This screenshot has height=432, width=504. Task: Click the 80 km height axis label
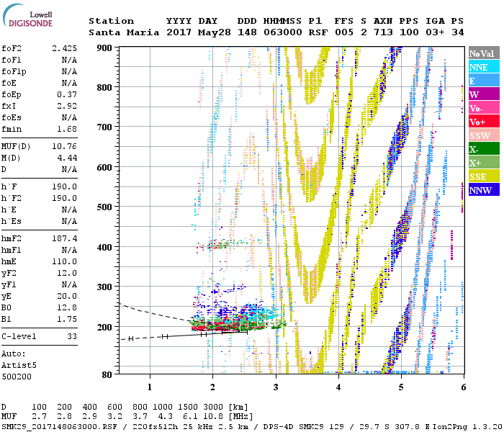[107, 375]
